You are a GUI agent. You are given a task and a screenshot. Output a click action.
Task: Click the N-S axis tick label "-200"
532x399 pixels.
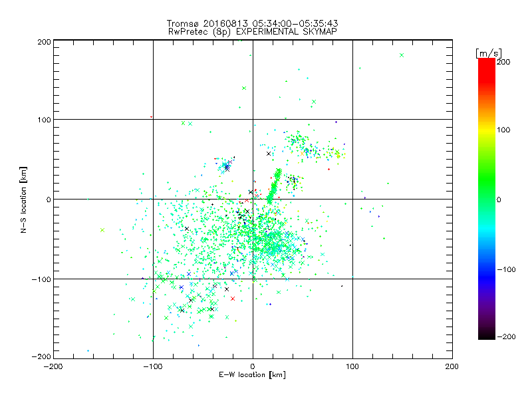point(41,356)
